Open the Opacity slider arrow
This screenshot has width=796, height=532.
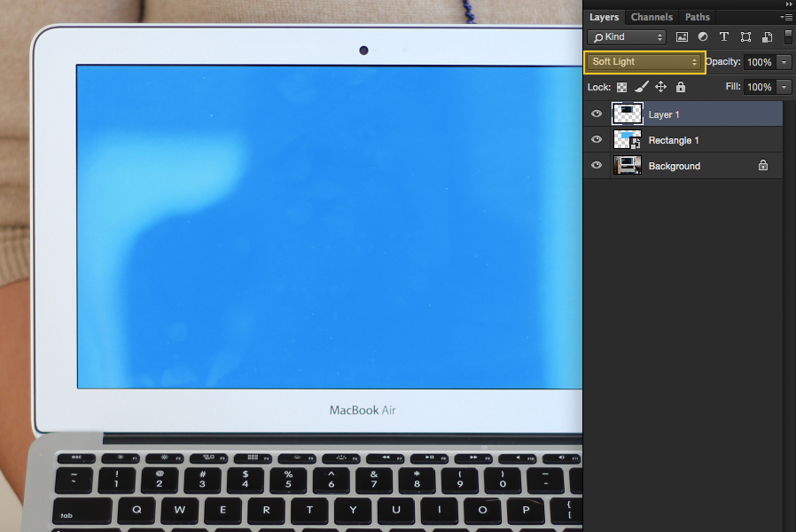(784, 62)
